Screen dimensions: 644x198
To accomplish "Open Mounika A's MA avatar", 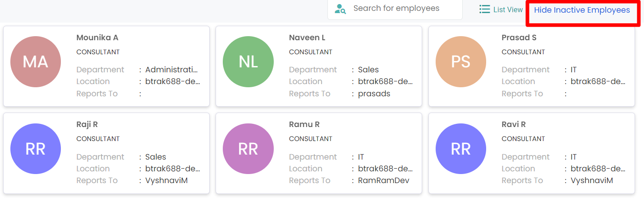I will 36,62.
